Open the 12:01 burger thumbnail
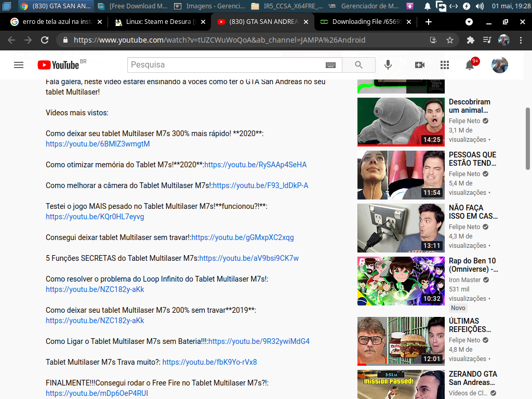Viewport: 532px width, 399px height. coord(401,341)
